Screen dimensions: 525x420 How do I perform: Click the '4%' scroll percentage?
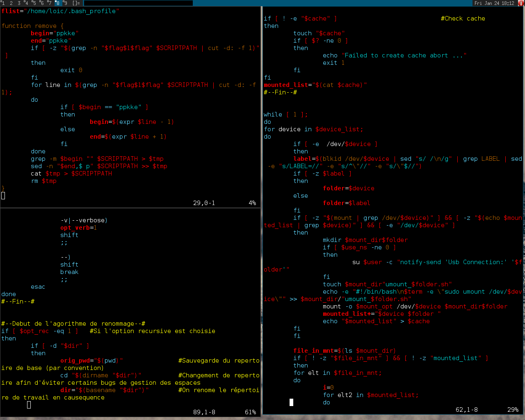(252, 203)
